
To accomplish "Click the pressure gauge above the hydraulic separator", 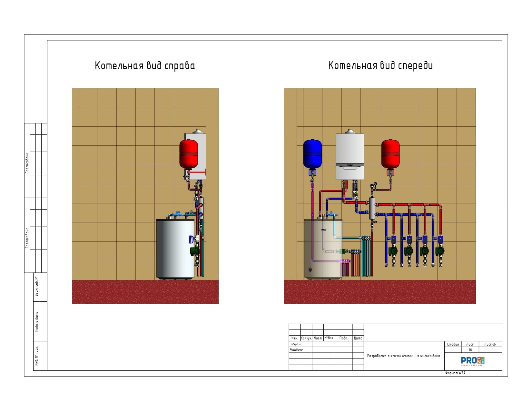I will click(x=375, y=185).
